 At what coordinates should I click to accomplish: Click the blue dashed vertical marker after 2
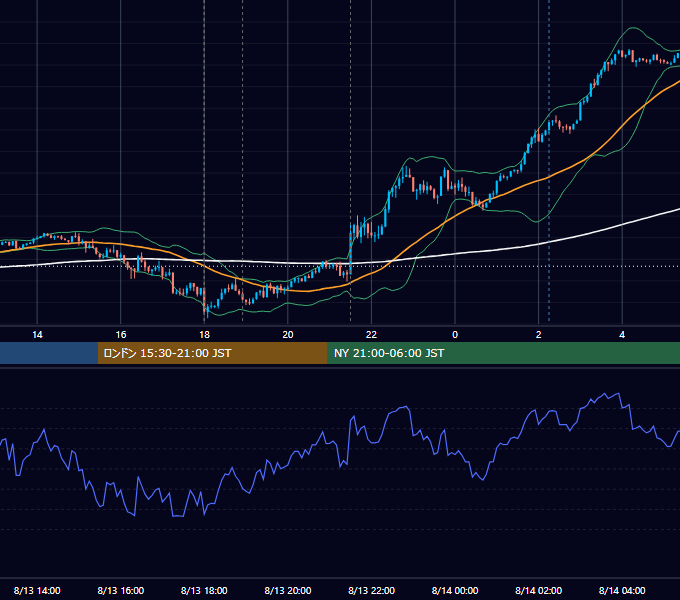coord(549,160)
